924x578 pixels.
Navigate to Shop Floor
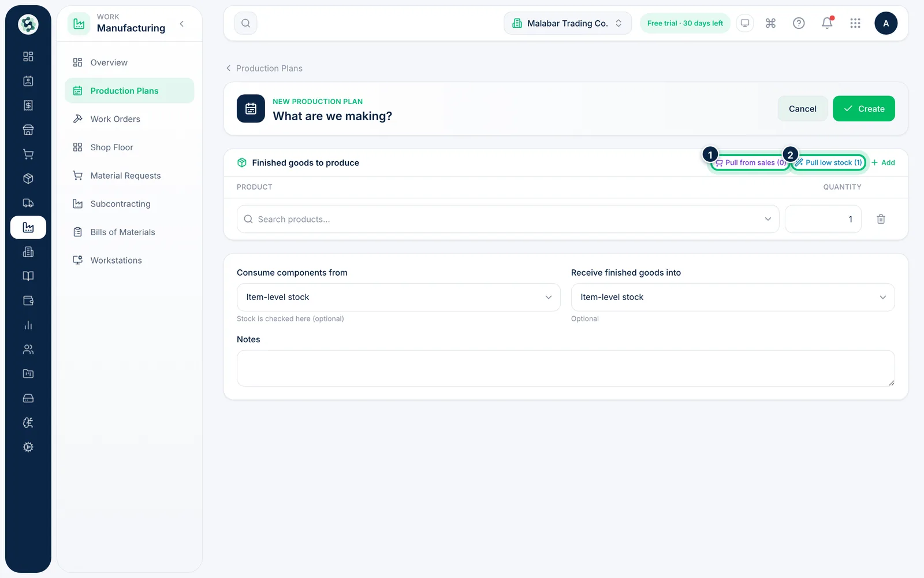(129, 147)
